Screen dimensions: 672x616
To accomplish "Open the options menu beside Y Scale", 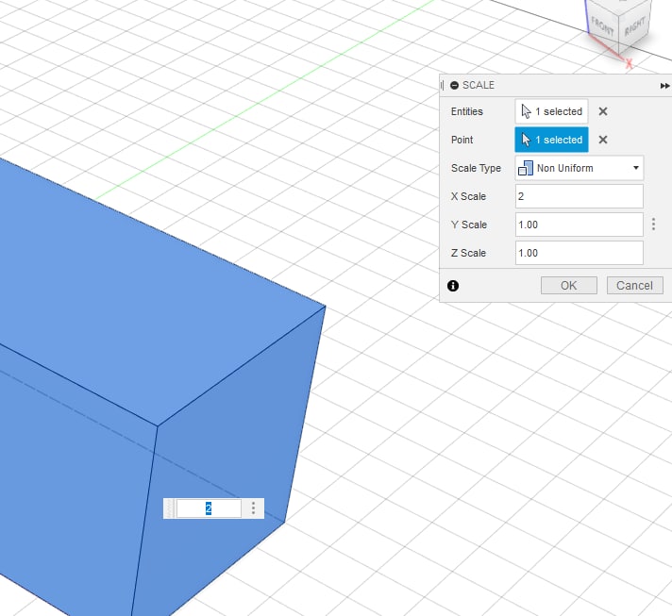I will 653,224.
